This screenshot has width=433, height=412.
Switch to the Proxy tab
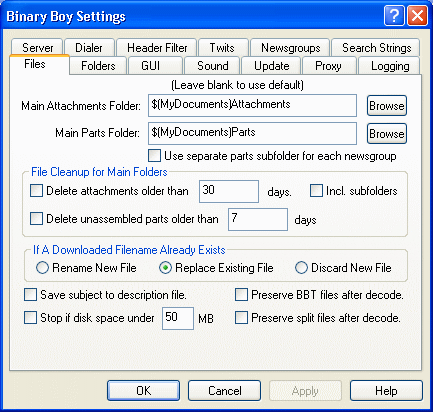[x=329, y=66]
